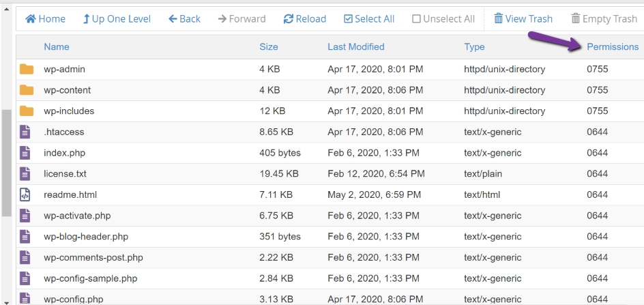The image size is (644, 305).
Task: Click the Home icon in toolbar
Action: [31, 19]
